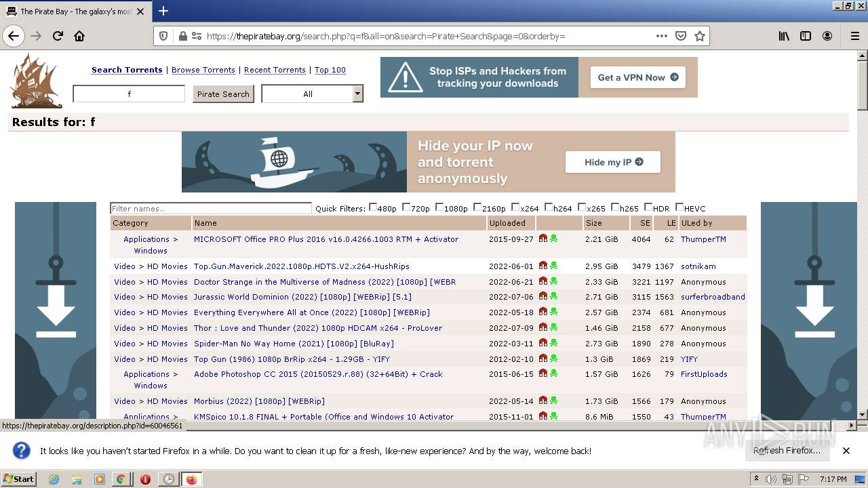Click the Firefox back arrow button
This screenshot has width=868, height=488.
(x=14, y=36)
